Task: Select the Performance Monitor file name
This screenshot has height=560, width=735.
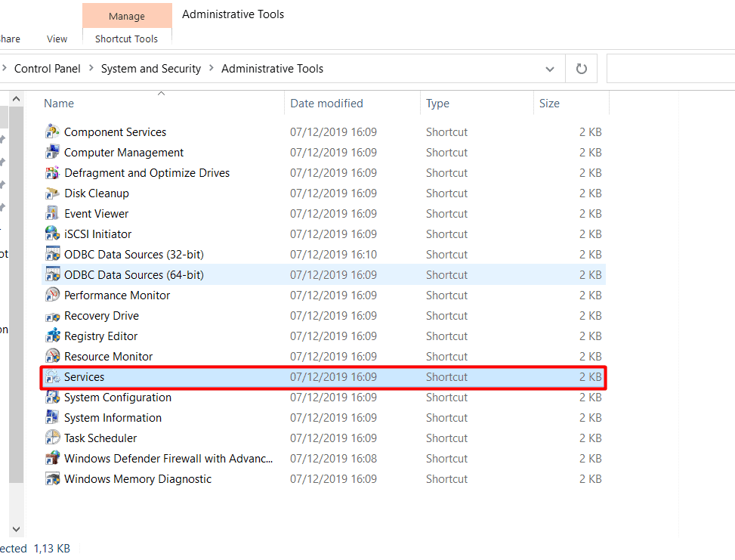Action: click(117, 295)
